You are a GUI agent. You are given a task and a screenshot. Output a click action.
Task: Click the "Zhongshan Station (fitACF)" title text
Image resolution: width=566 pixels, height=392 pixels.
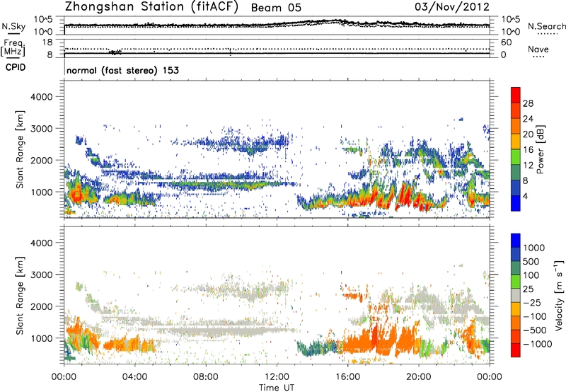(x=151, y=7)
